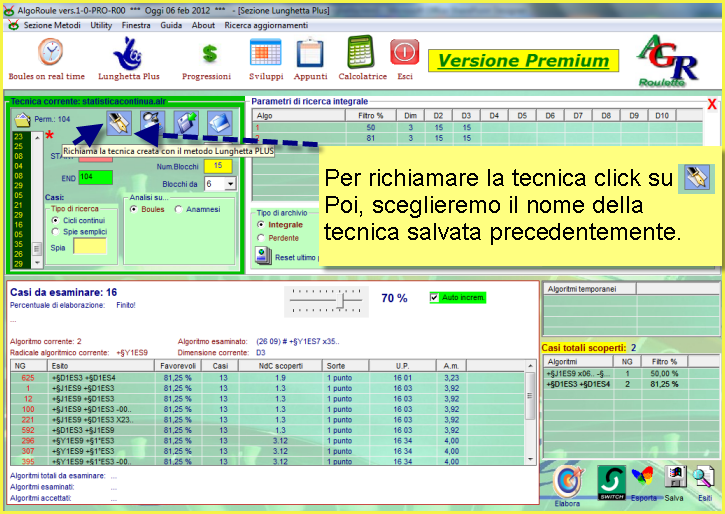
Task: Select Integrale archive type
Action: (261, 225)
